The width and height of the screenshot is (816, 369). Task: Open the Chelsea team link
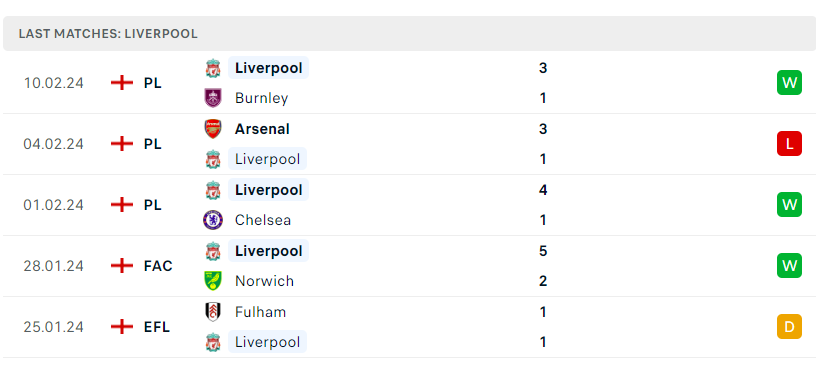263,220
